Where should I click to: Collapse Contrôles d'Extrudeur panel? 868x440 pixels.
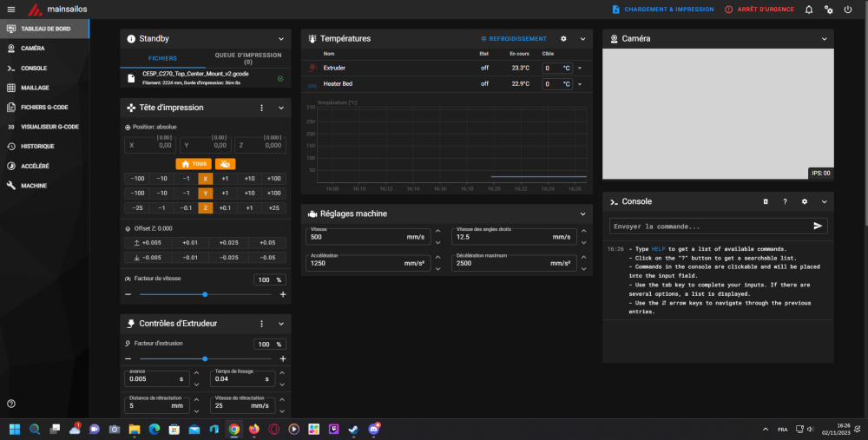click(x=281, y=324)
